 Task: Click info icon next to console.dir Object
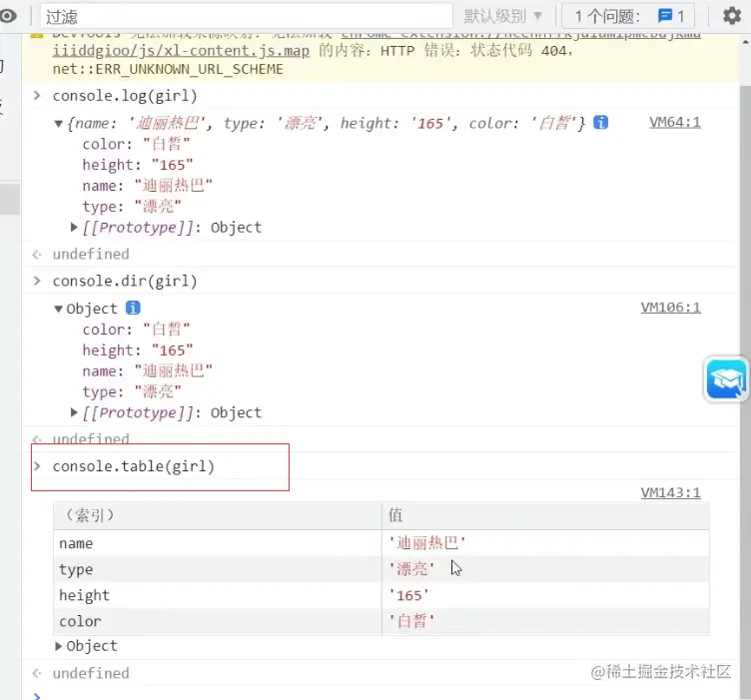[133, 308]
